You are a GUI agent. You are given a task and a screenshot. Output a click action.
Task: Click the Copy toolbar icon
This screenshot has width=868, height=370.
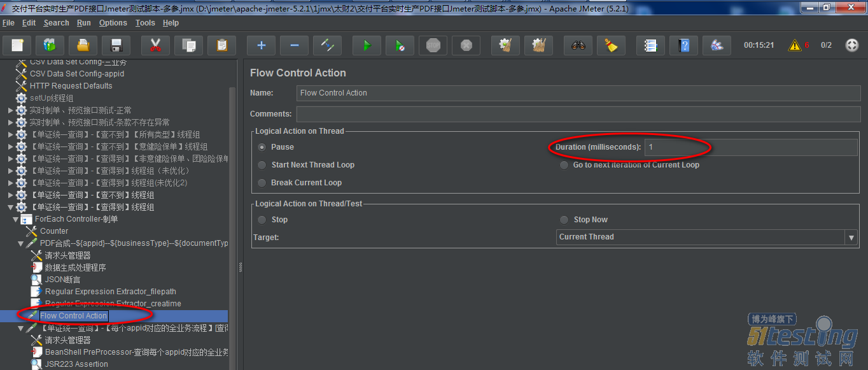[188, 45]
